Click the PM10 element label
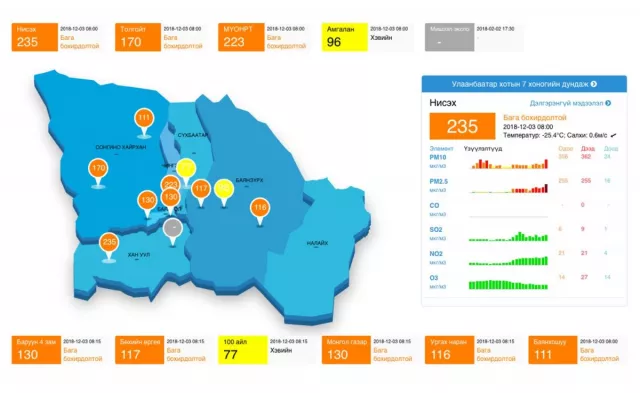Screen dimensions: 640x393 438,157
